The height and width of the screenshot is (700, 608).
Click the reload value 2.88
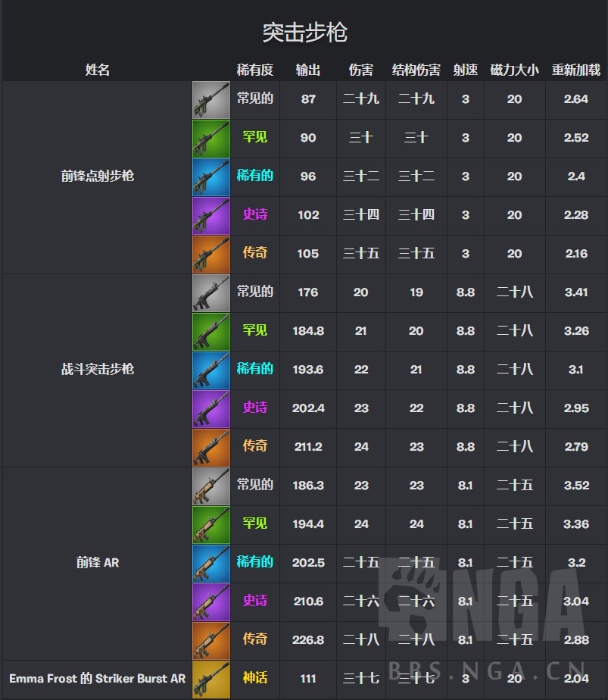576,639
